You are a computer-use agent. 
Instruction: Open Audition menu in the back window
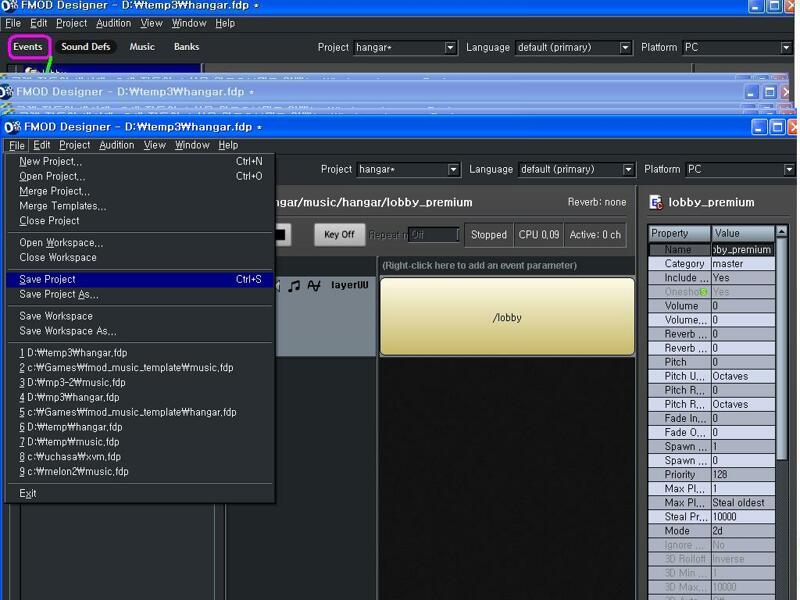(114, 23)
